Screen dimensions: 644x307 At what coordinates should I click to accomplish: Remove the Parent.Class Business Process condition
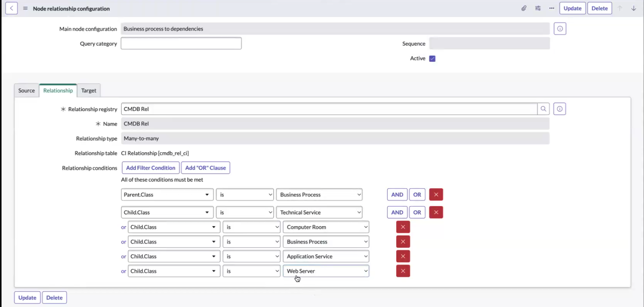(x=436, y=195)
